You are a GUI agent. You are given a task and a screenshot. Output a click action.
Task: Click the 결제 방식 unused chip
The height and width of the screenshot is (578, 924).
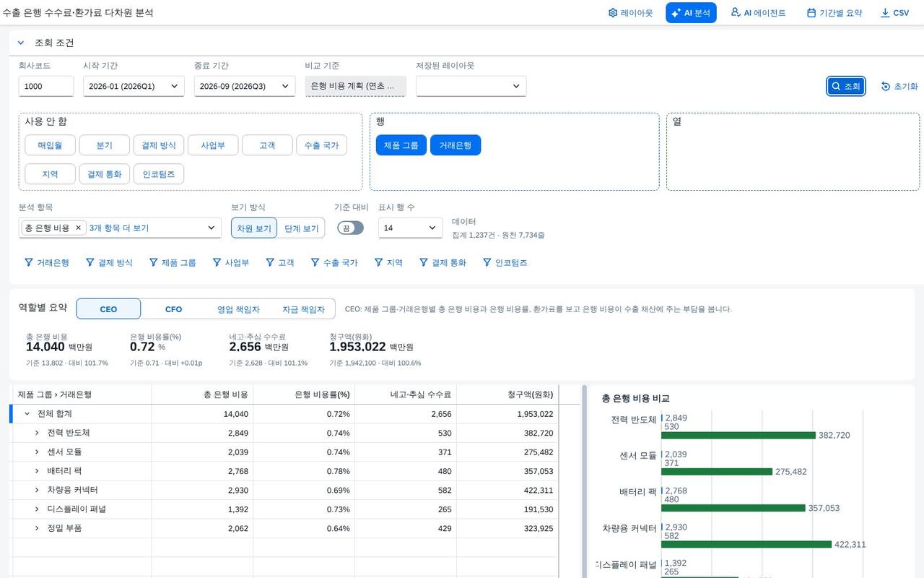coord(159,145)
